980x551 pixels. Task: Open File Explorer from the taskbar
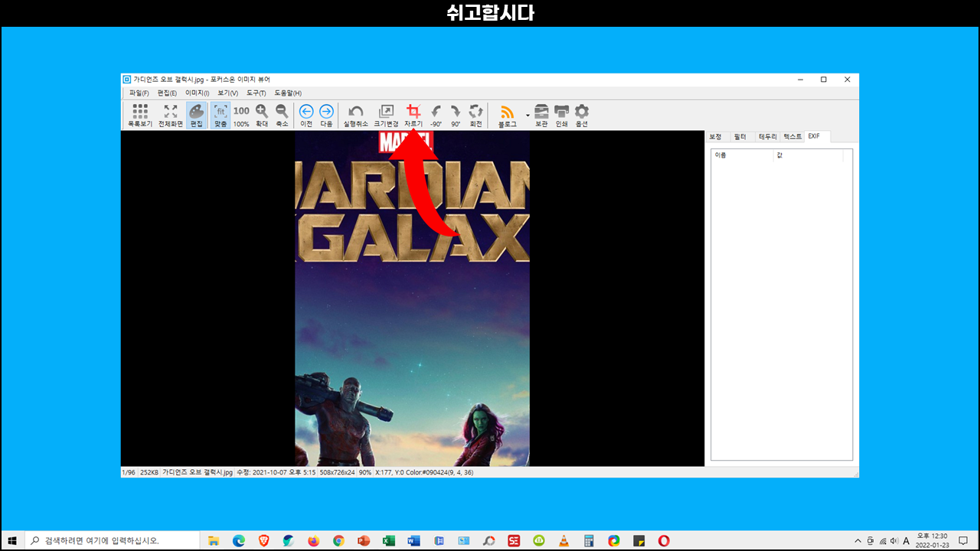[214, 540]
